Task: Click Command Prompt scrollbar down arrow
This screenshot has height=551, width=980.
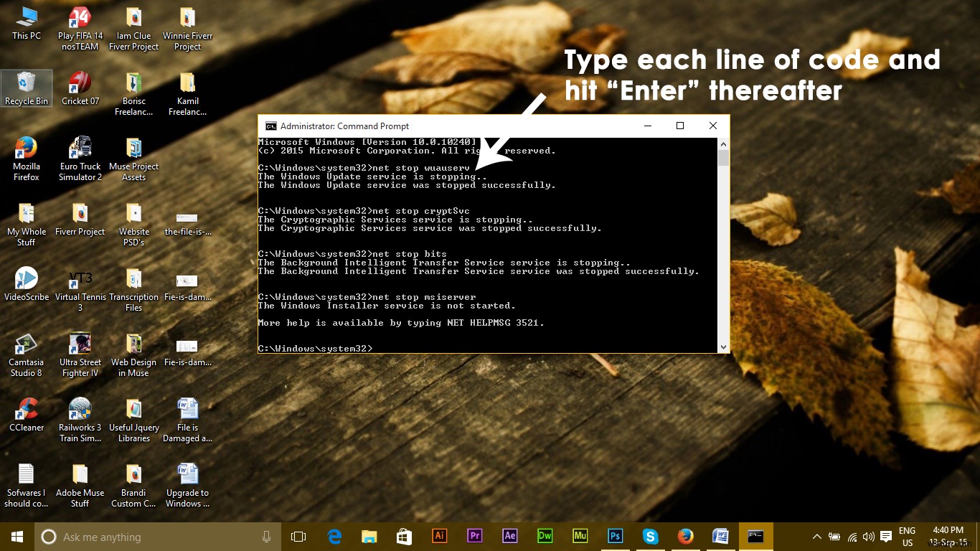Action: point(723,347)
